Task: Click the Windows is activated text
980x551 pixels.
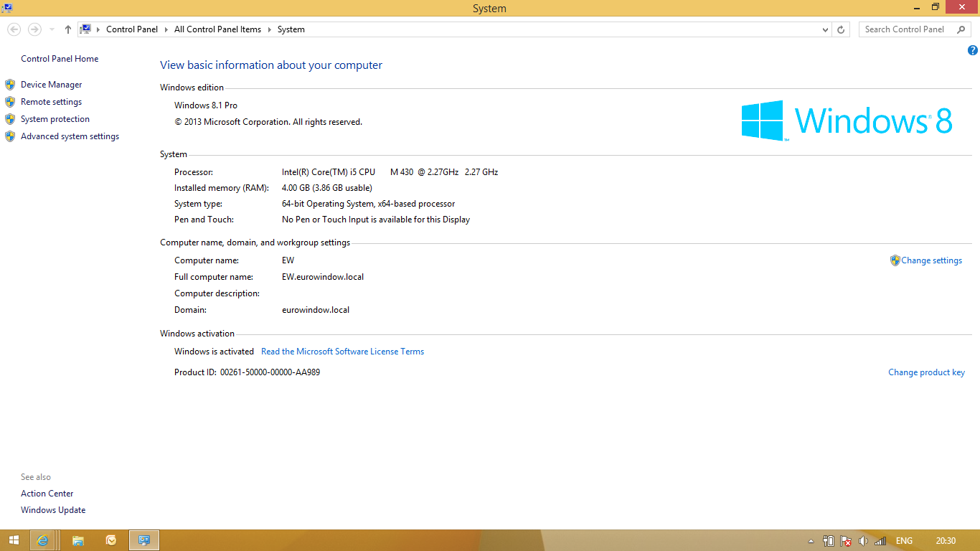Action: point(214,352)
